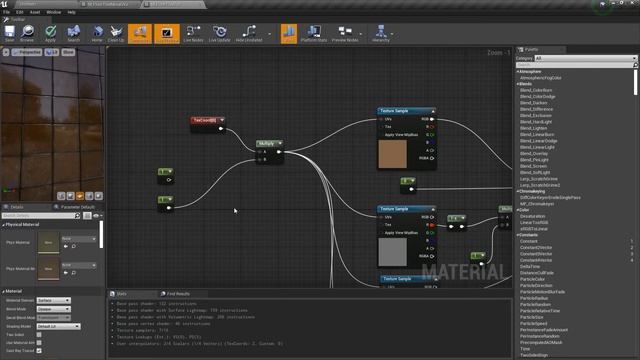Open Phys Material Mask asset dropdown
This screenshot has height=360, width=640.
coord(79,265)
